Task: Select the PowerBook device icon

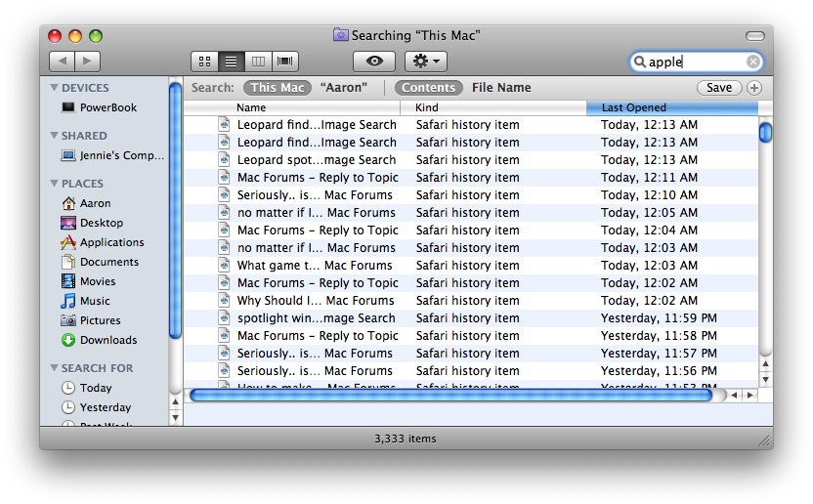Action: click(x=68, y=107)
